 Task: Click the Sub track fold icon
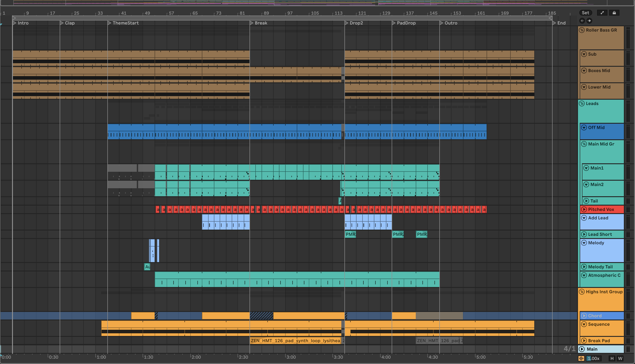click(584, 54)
